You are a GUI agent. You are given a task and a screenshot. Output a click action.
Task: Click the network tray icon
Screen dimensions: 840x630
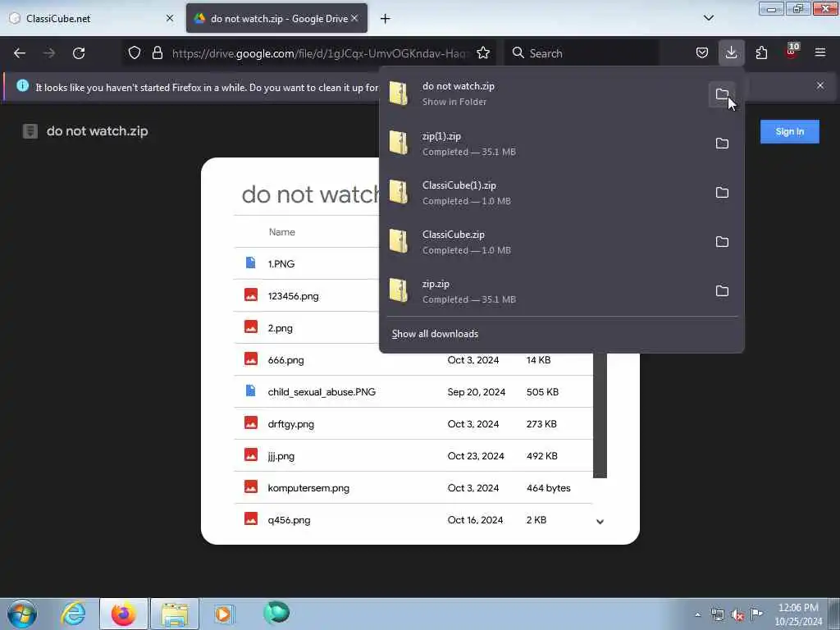click(x=718, y=615)
